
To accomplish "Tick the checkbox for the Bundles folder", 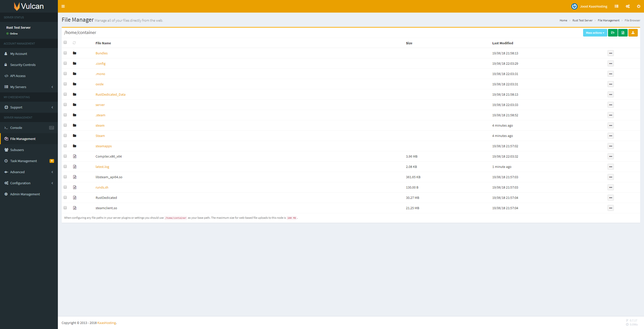I will point(65,53).
